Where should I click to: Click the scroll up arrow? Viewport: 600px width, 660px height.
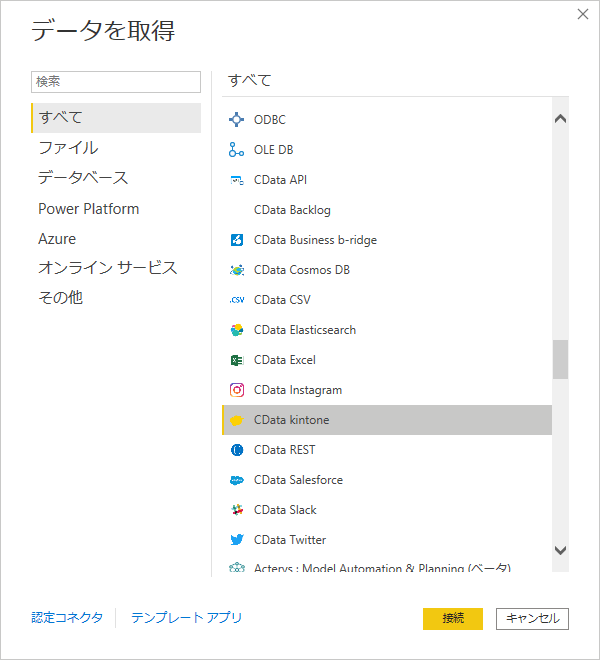pos(560,119)
